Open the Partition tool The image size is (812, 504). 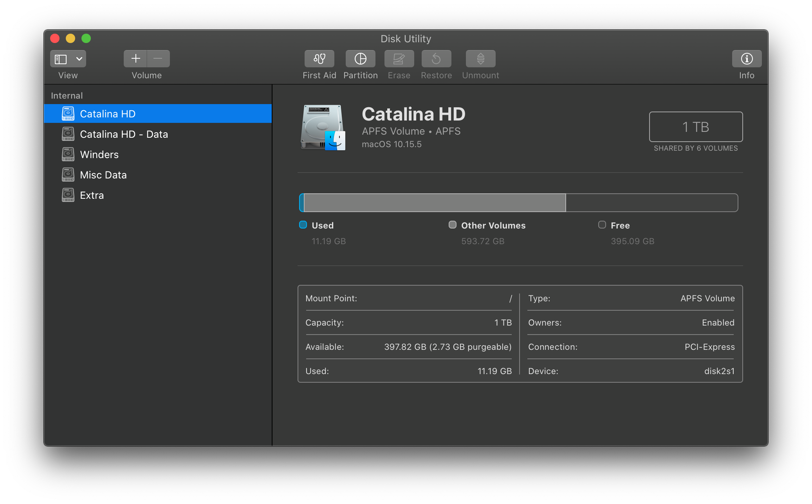360,59
